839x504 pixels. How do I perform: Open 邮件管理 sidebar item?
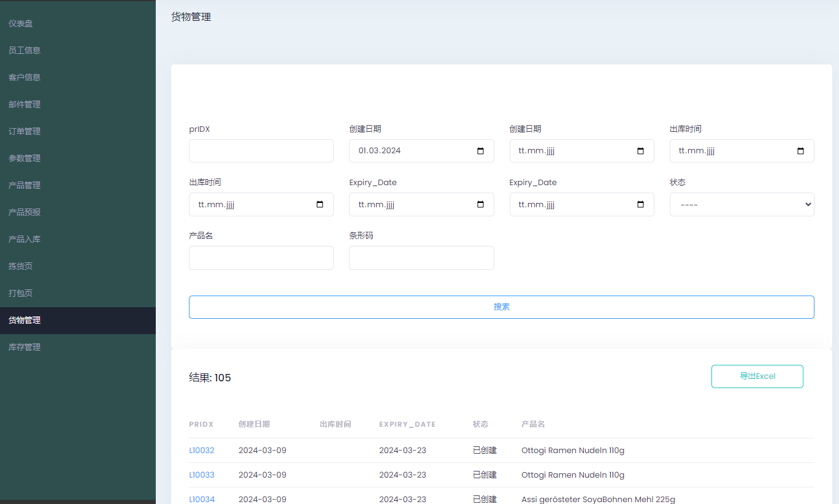click(x=78, y=104)
